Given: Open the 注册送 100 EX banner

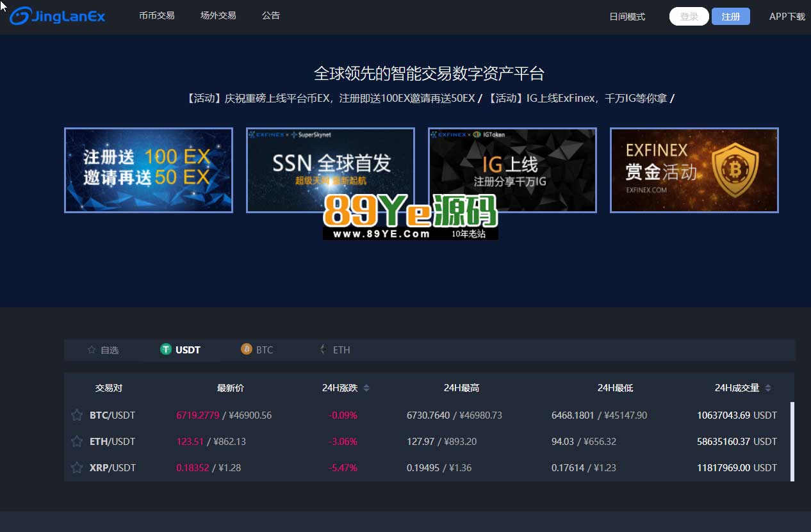Looking at the screenshot, I should pos(149,170).
